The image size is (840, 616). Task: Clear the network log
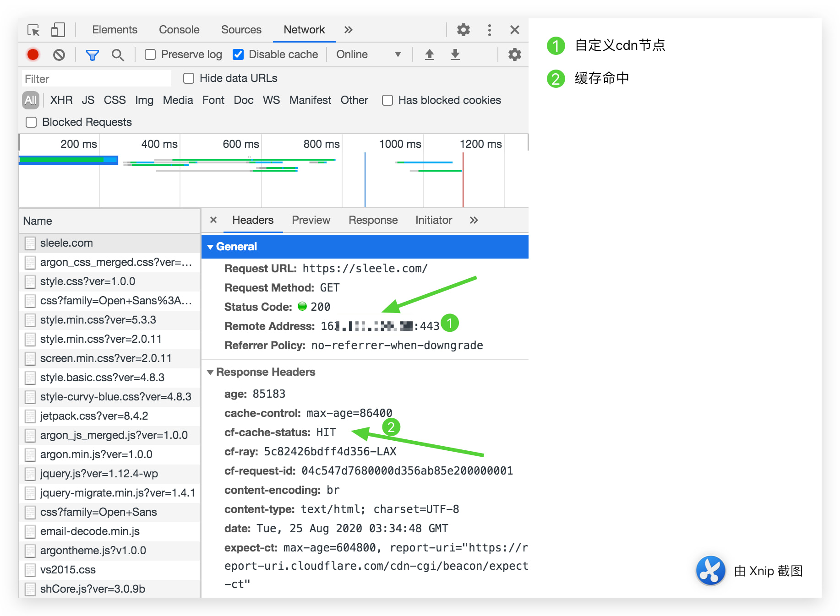pyautogui.click(x=59, y=55)
